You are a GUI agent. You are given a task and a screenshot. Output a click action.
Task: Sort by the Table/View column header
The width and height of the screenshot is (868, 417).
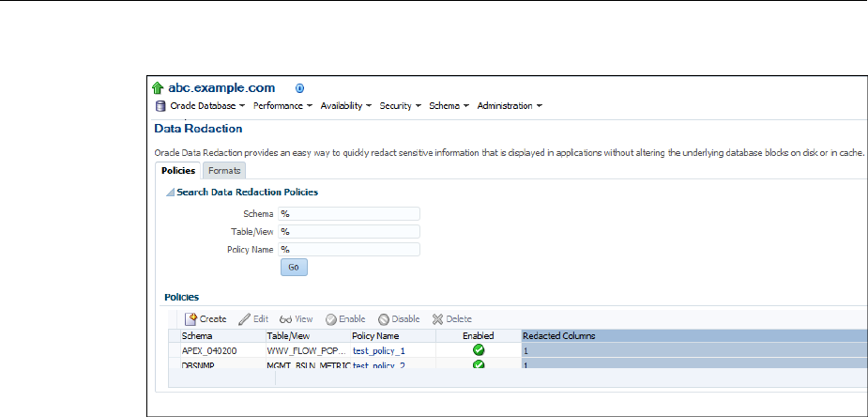tap(309, 335)
